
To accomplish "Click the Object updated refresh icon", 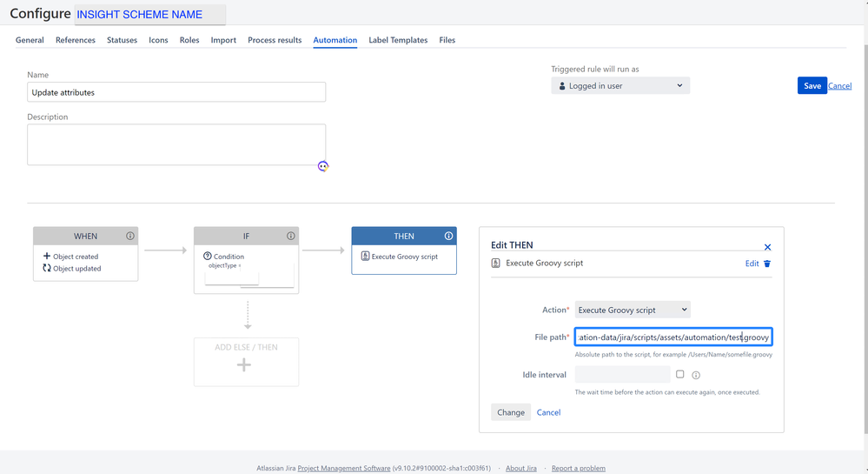I will (x=47, y=268).
